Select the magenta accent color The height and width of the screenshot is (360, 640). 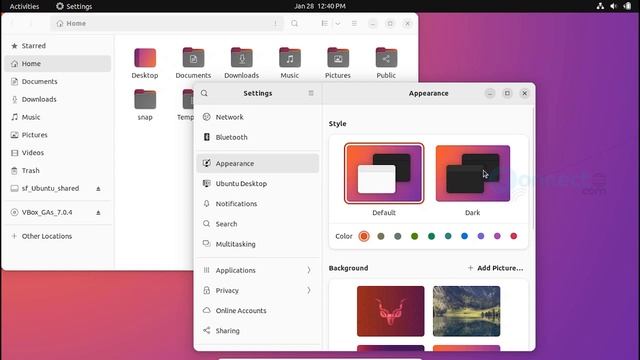[497, 236]
